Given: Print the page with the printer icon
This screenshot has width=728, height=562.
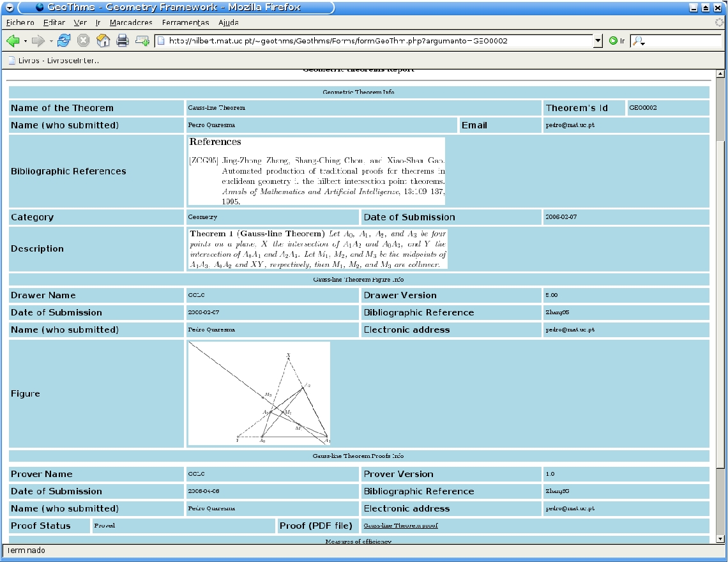Looking at the screenshot, I should click(123, 41).
